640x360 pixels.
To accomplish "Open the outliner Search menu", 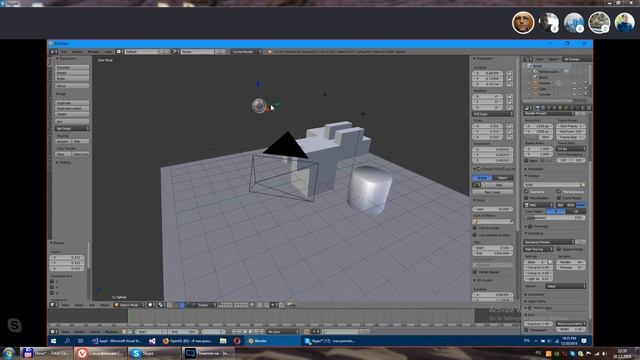I will 554,59.
